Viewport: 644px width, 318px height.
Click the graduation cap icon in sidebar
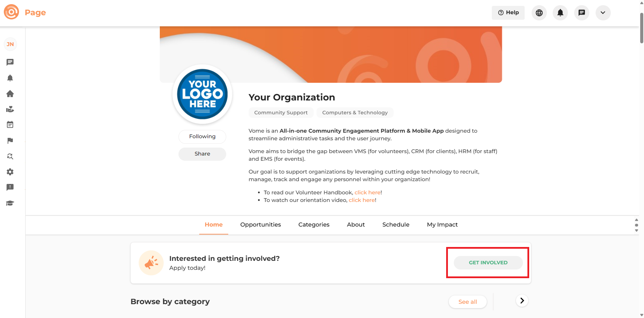coord(10,203)
